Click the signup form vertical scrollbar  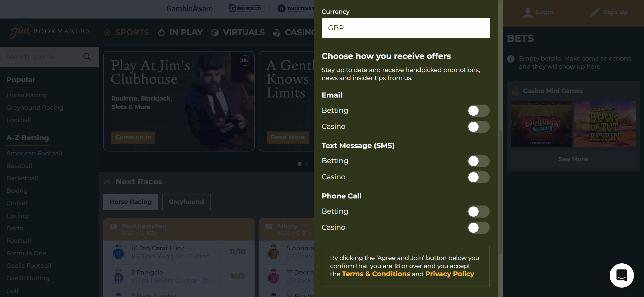[500, 192]
